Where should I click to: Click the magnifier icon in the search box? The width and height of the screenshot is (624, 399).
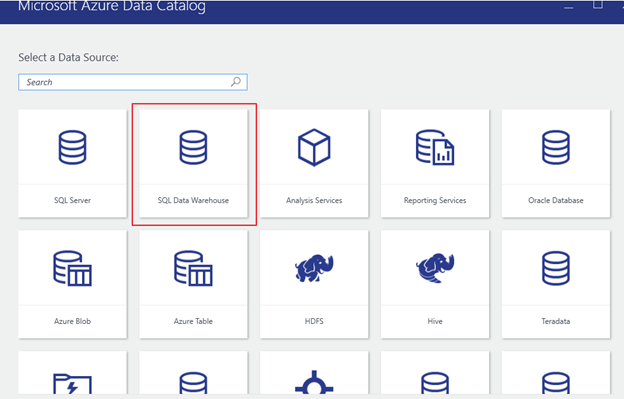[236, 82]
